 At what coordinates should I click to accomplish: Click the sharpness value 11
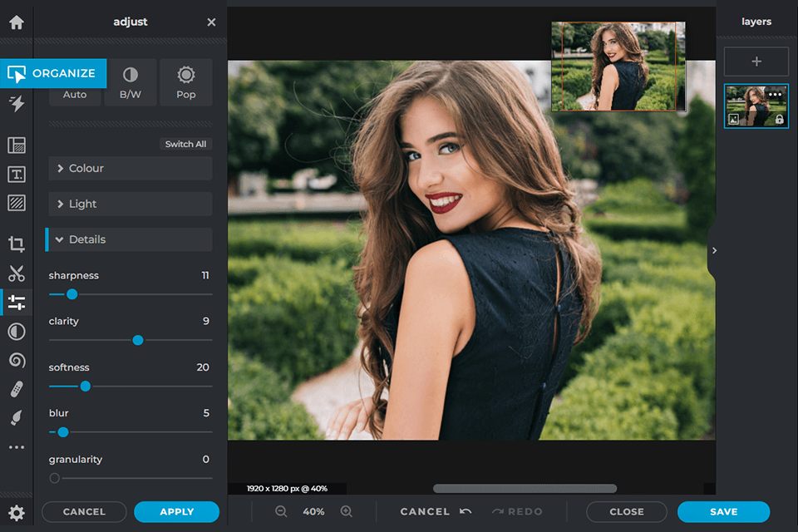pos(205,275)
